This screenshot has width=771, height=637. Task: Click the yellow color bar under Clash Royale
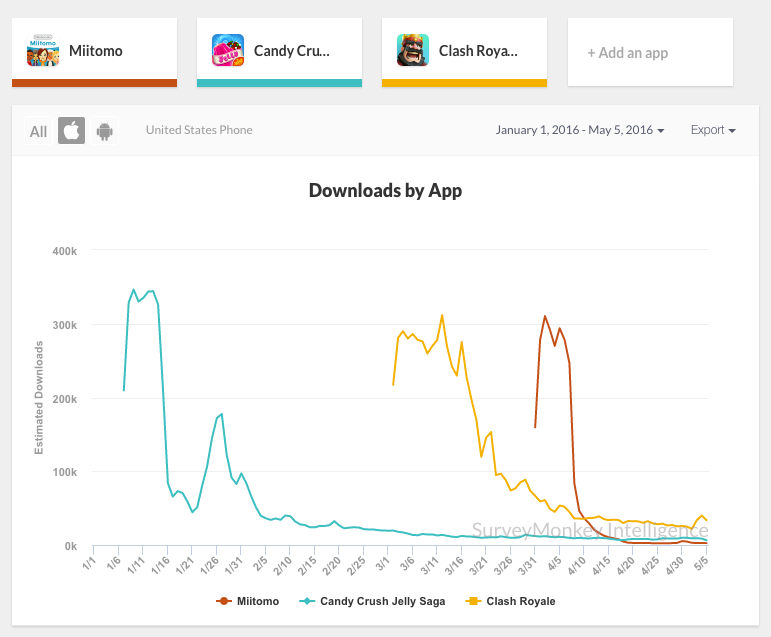(x=464, y=83)
